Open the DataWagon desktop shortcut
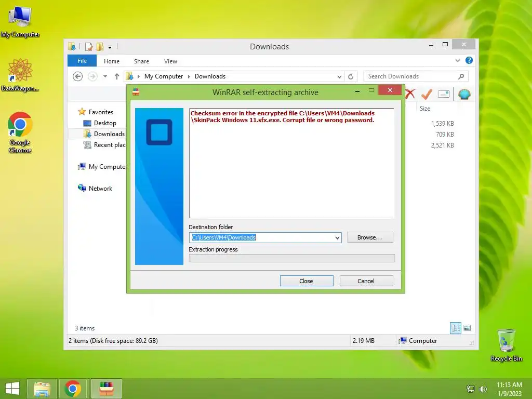Screen dimensions: 532x399 pos(20,75)
